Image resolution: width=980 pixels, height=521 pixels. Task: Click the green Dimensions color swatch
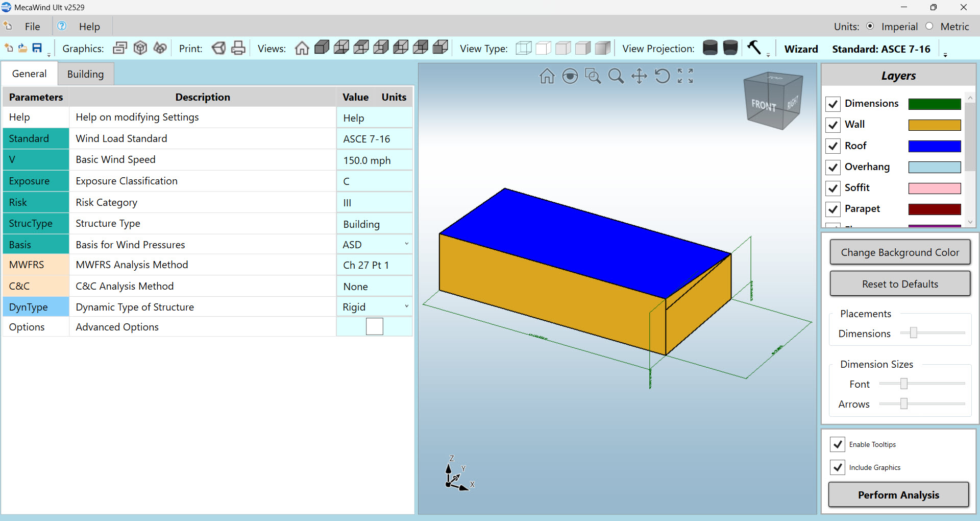[x=935, y=104]
